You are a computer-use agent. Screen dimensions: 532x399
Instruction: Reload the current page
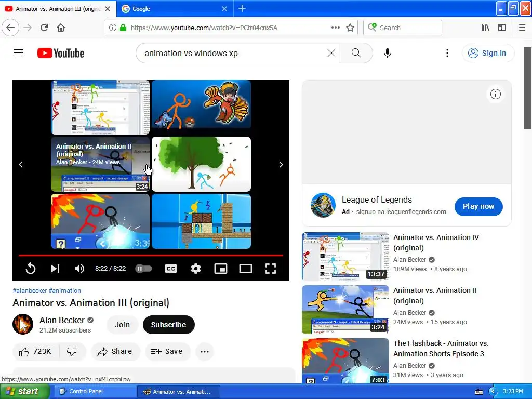tap(44, 28)
